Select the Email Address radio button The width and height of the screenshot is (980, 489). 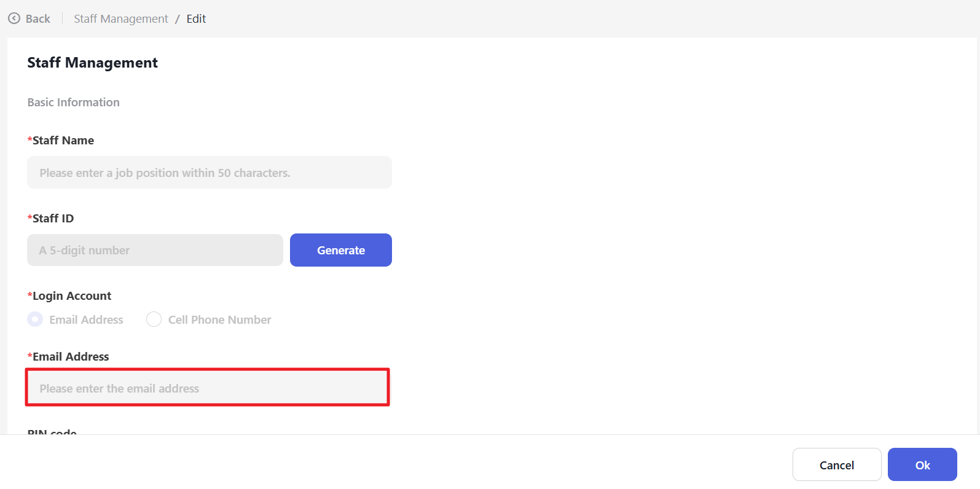[36, 319]
